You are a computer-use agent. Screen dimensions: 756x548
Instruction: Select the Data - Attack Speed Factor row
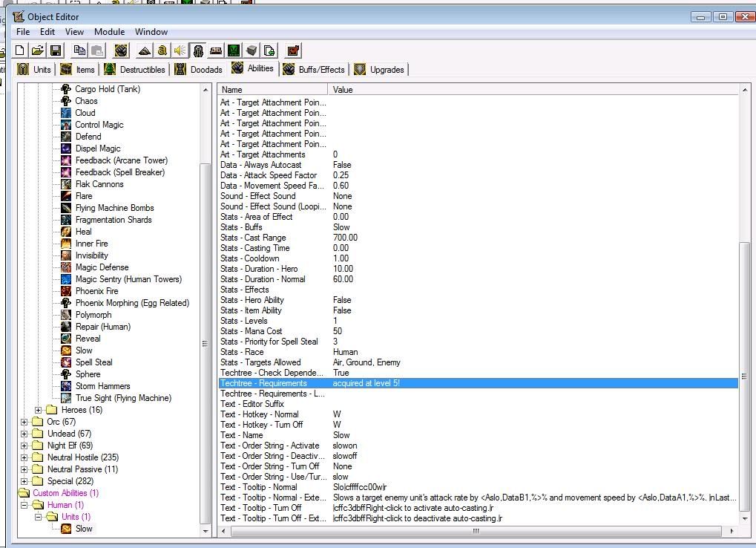pyautogui.click(x=479, y=175)
